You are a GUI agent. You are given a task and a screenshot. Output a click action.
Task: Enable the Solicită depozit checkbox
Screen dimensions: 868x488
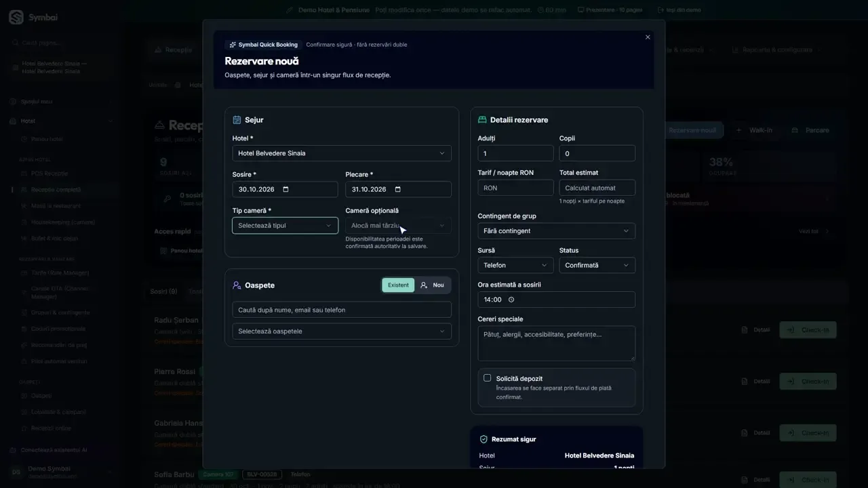[x=487, y=378]
